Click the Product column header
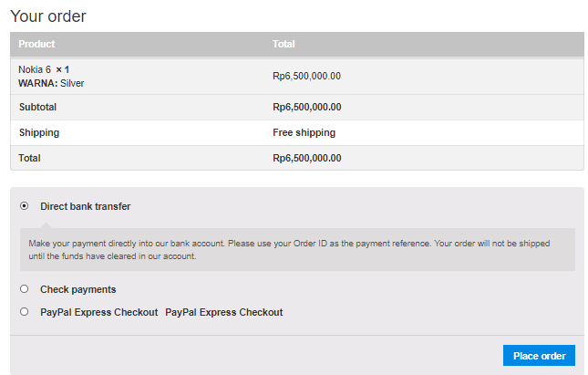Screen dimensions: 588x375 (x=36, y=44)
